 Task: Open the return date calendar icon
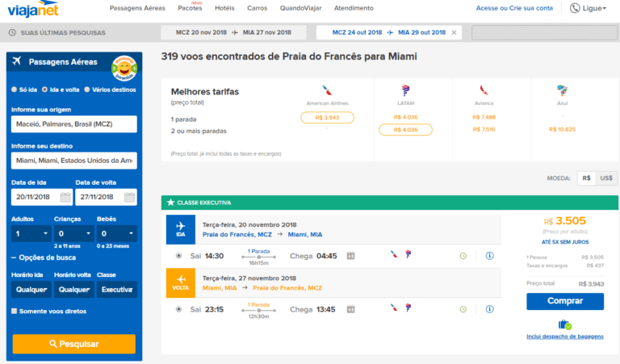point(129,197)
